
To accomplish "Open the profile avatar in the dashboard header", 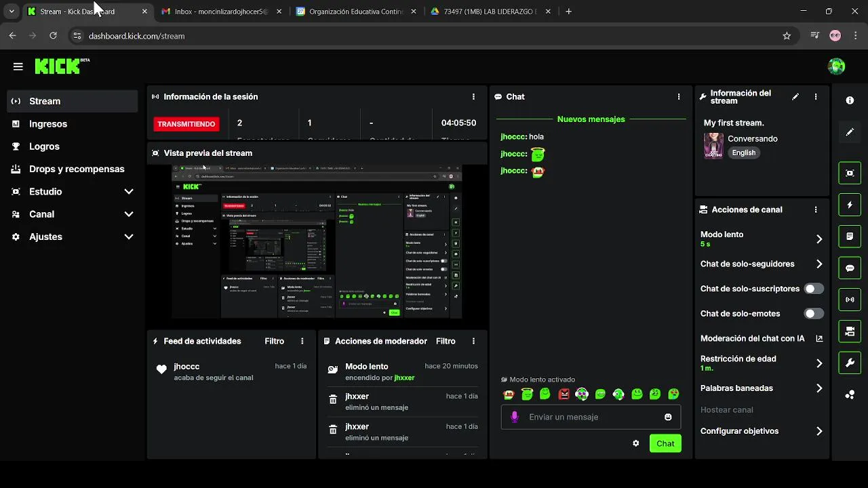I will click(x=836, y=66).
